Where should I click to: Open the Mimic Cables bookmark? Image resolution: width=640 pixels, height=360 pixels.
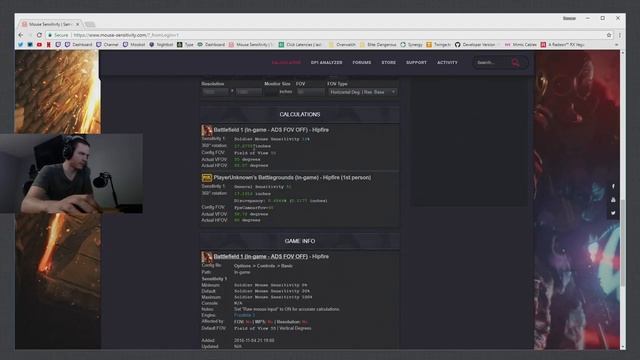coord(521,44)
